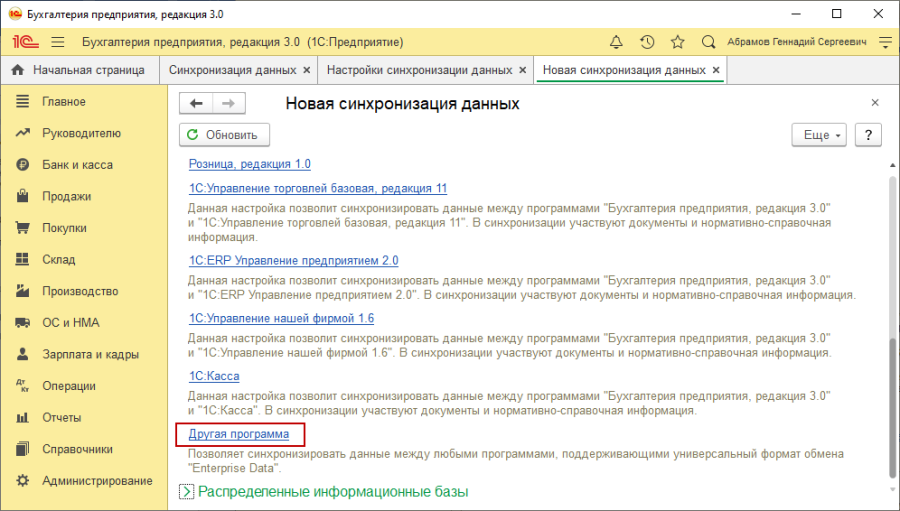Go back with the left arrow
This screenshot has height=511, width=900.
pos(196,103)
